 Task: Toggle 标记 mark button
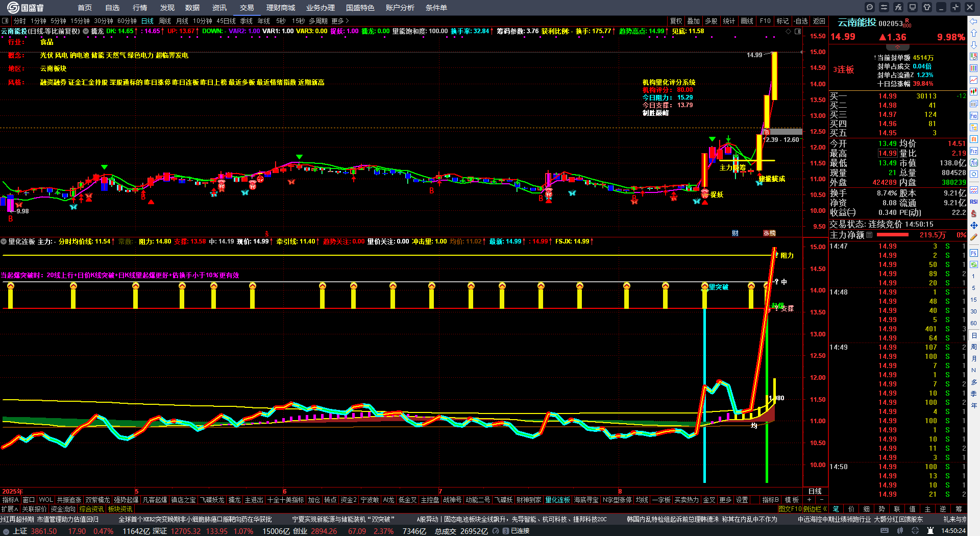(782, 21)
